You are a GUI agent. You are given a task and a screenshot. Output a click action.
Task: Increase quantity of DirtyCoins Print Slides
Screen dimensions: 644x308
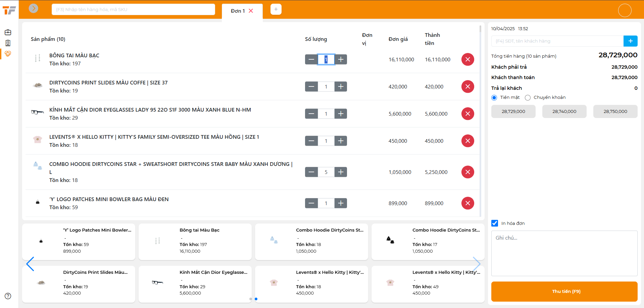(x=341, y=86)
